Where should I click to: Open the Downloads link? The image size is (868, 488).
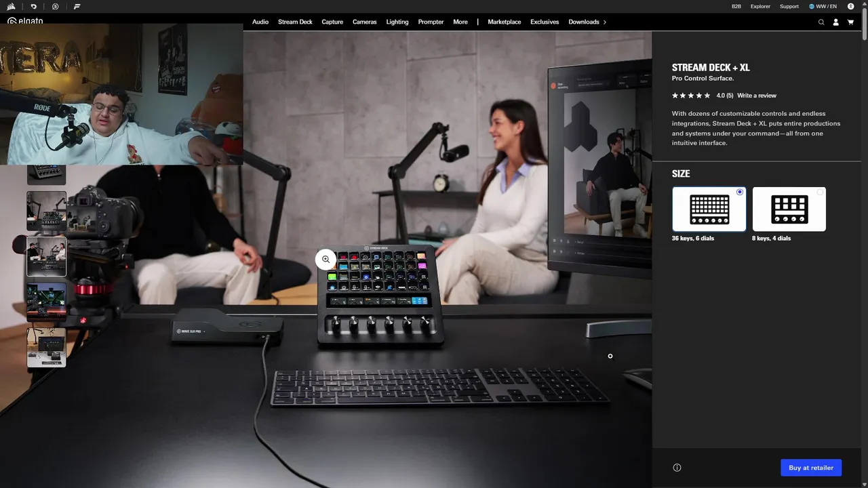click(x=584, y=22)
